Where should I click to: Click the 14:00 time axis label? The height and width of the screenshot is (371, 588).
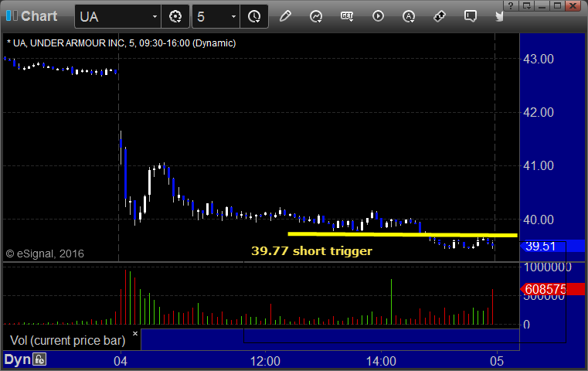pyautogui.click(x=381, y=361)
